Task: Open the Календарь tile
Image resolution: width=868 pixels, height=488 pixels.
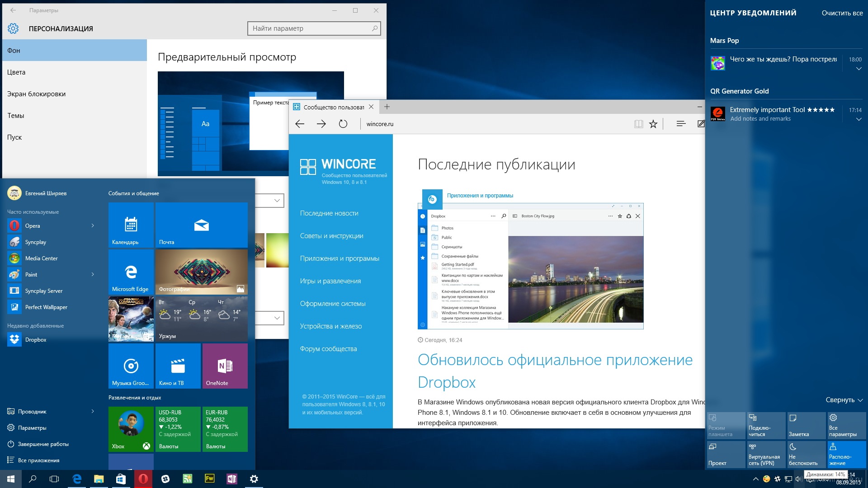Action: click(x=131, y=225)
